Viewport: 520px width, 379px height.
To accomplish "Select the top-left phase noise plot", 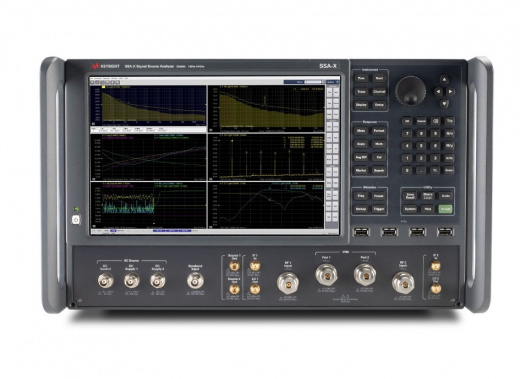I will [149, 105].
